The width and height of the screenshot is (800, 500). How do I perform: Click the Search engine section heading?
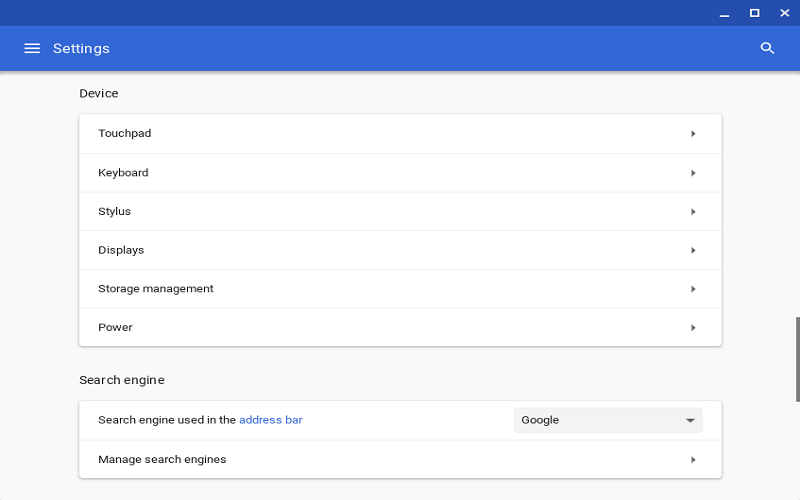[x=121, y=380]
